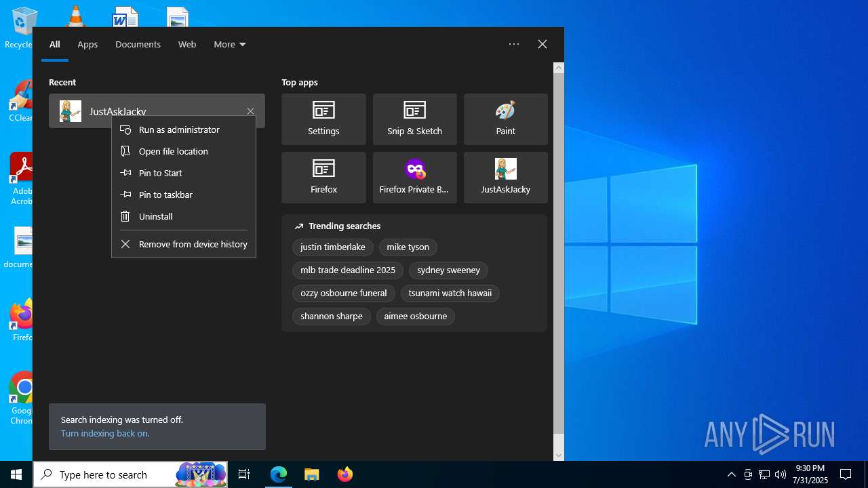Click Turn indexing back on link
The image size is (868, 488).
tap(105, 433)
